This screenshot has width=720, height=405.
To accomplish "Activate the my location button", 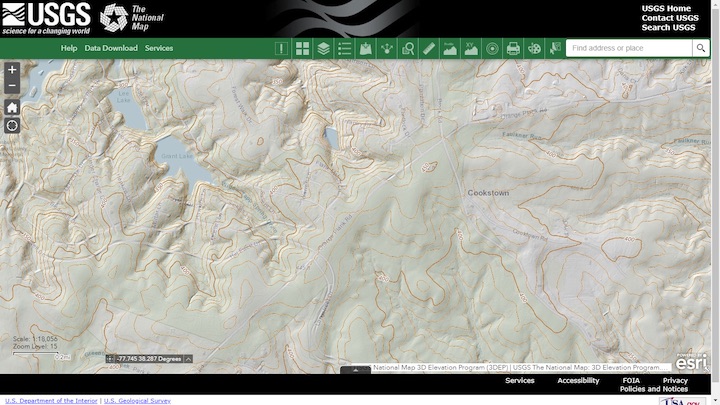I will coord(12,125).
